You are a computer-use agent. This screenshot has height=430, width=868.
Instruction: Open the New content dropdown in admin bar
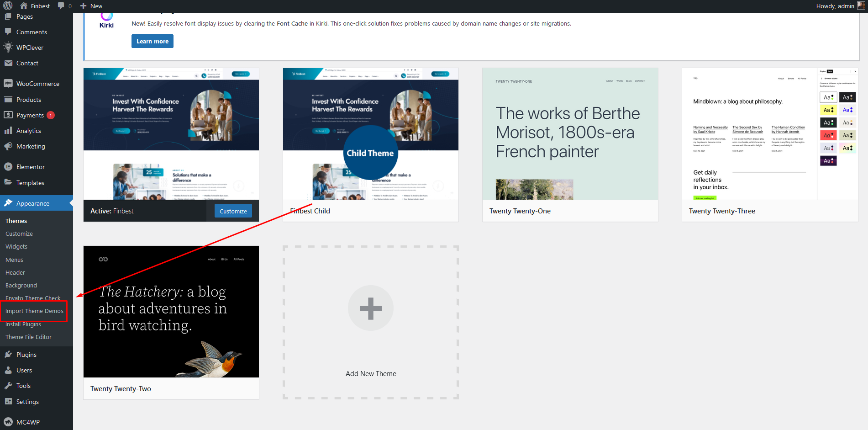pos(91,6)
